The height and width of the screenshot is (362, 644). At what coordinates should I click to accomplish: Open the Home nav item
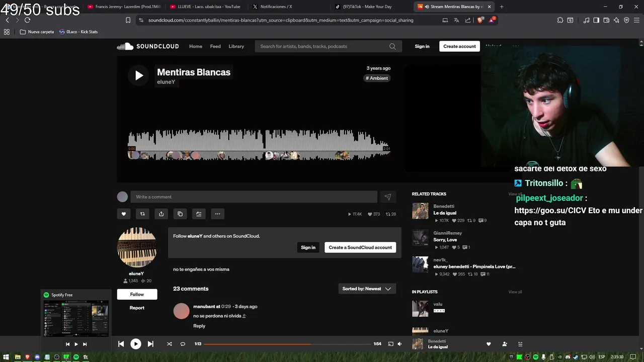[x=196, y=46]
